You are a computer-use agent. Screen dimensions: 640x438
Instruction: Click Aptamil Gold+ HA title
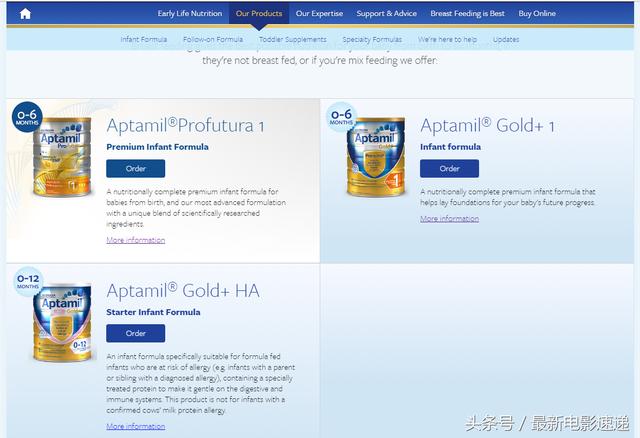pos(183,291)
